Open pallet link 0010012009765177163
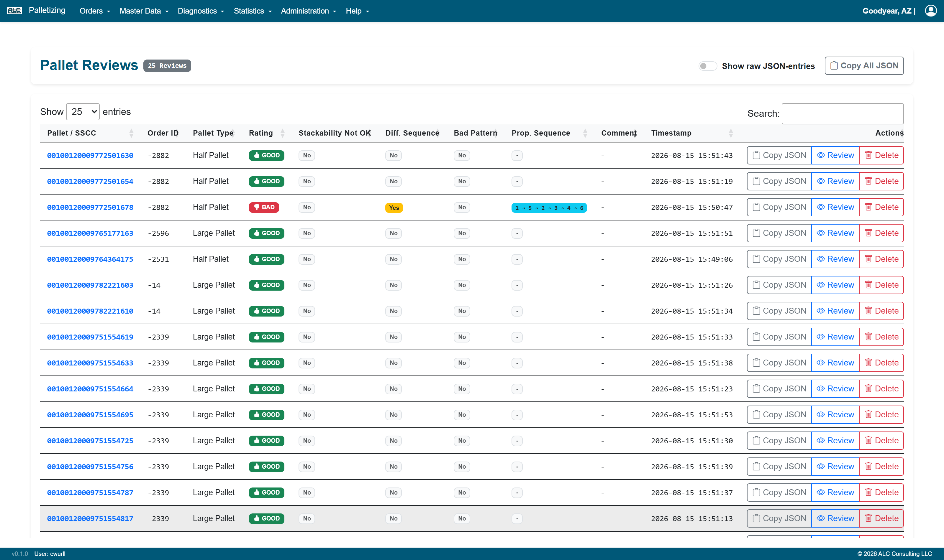 click(x=90, y=233)
